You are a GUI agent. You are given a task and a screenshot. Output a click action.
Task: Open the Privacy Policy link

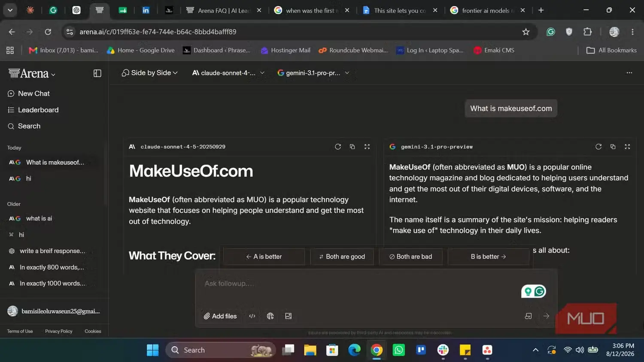tap(59, 331)
